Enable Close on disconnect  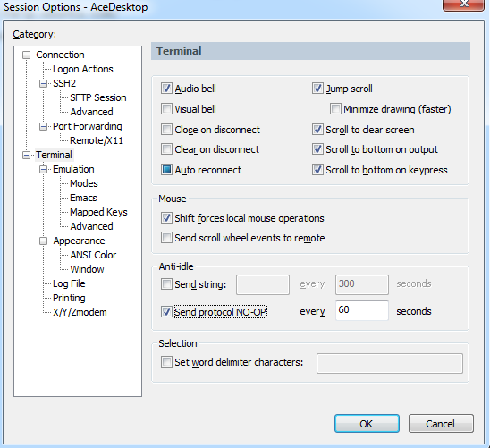(x=166, y=130)
